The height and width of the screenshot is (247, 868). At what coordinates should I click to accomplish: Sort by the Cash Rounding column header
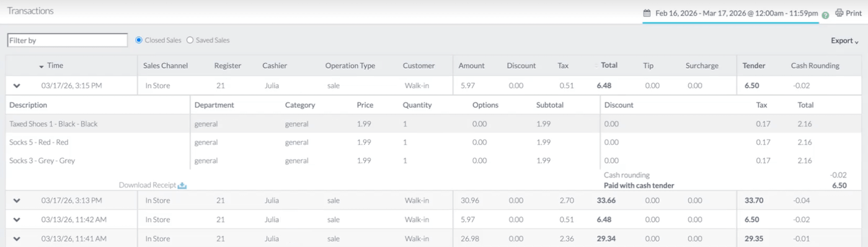pyautogui.click(x=815, y=66)
